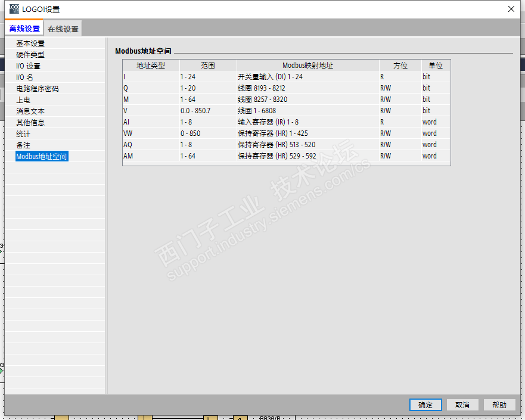This screenshot has width=525, height=420.
Task: Select the 上电 settings entry
Action: pyautogui.click(x=23, y=100)
